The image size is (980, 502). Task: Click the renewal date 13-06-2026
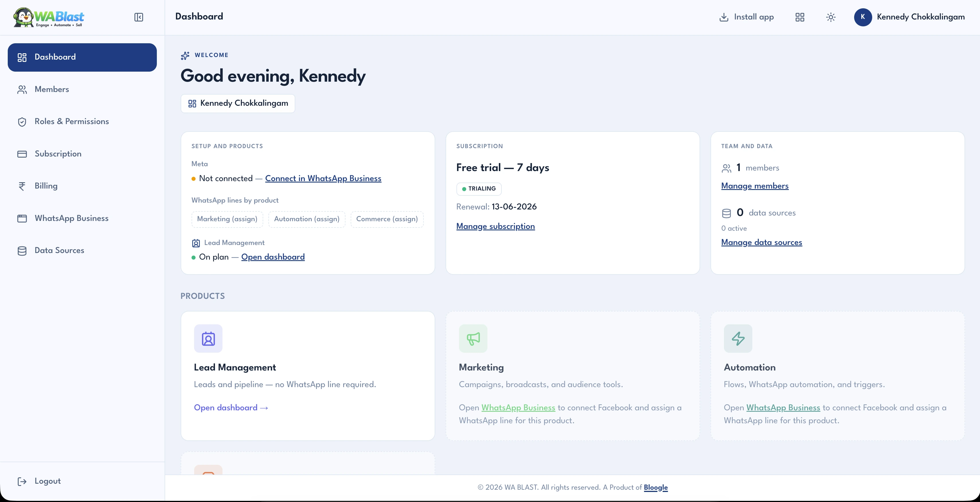tap(514, 207)
